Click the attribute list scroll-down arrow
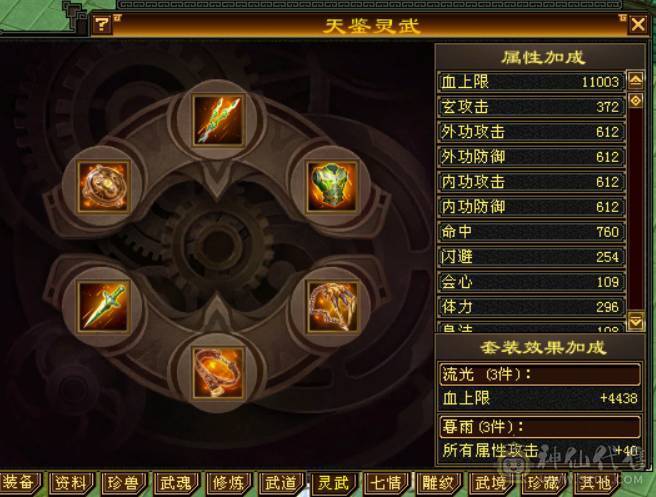Image resolution: width=656 pixels, height=497 pixels. click(636, 321)
